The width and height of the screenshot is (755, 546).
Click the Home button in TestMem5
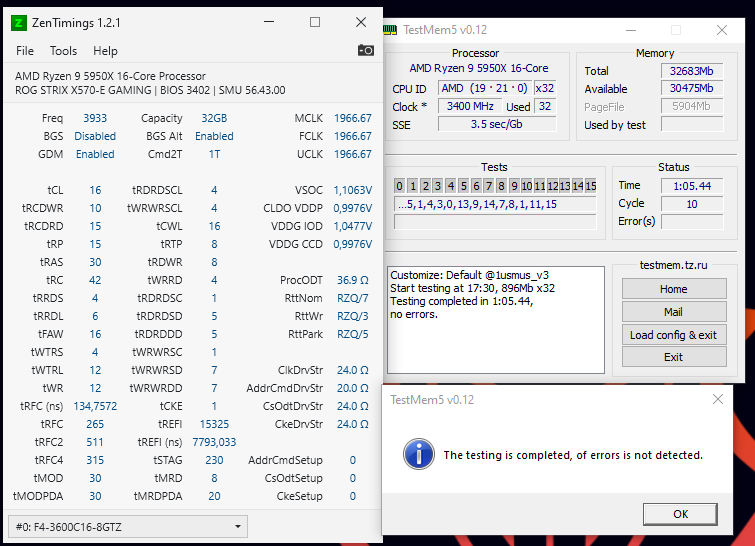pyautogui.click(x=674, y=289)
